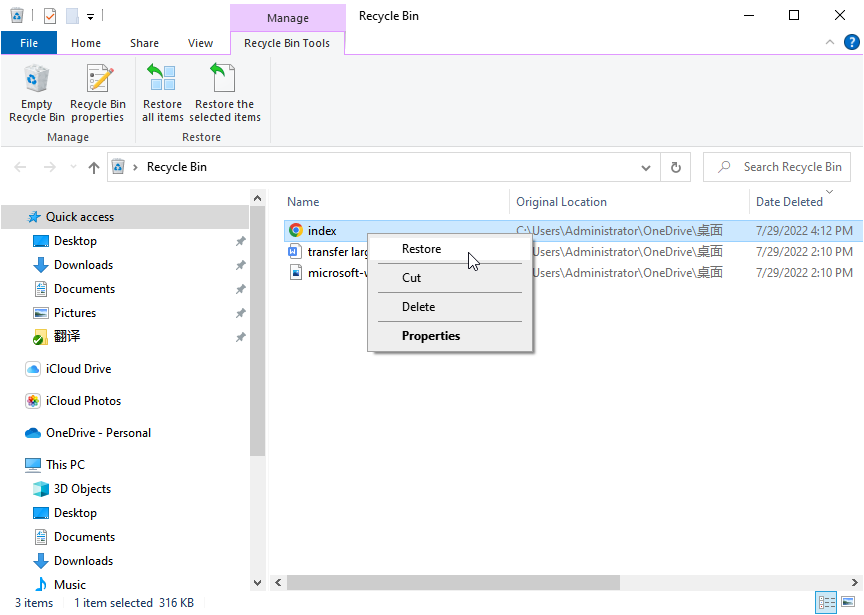Screen dimensions: 864x615
Task: Click horizontal scrollbar right arrow
Action: point(854,582)
